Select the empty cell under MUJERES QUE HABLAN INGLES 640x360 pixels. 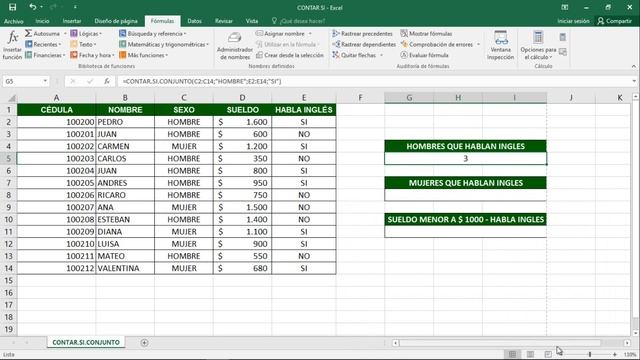click(465, 195)
